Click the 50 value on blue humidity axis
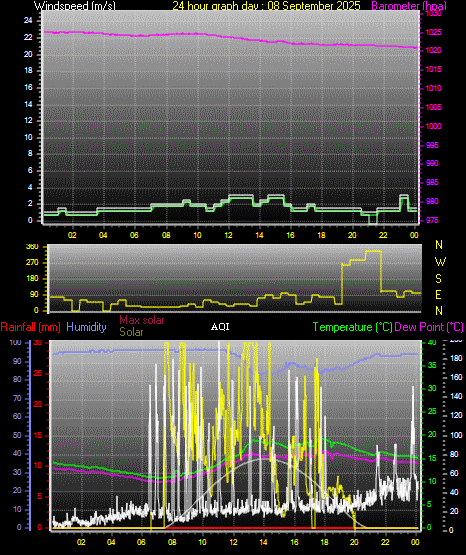 17,435
